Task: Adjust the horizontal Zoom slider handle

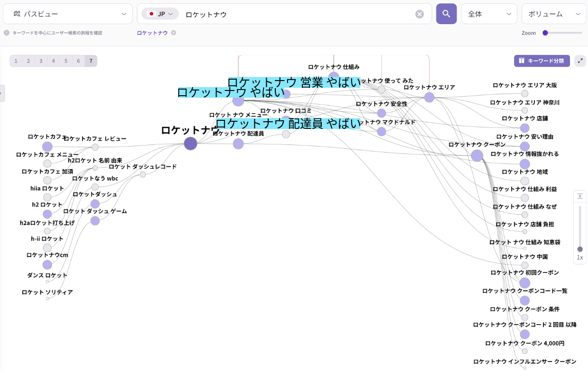Action: coord(545,33)
